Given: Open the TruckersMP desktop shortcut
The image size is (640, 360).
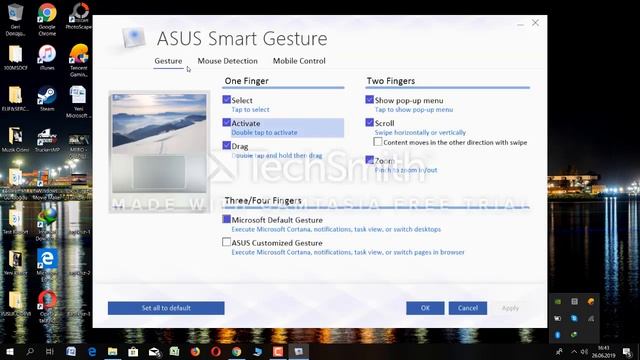Looking at the screenshot, I should point(47,140).
